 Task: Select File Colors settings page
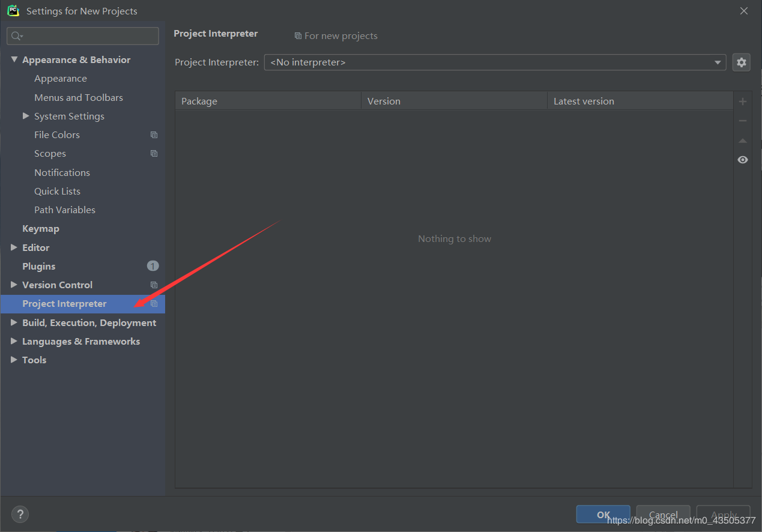[57, 135]
